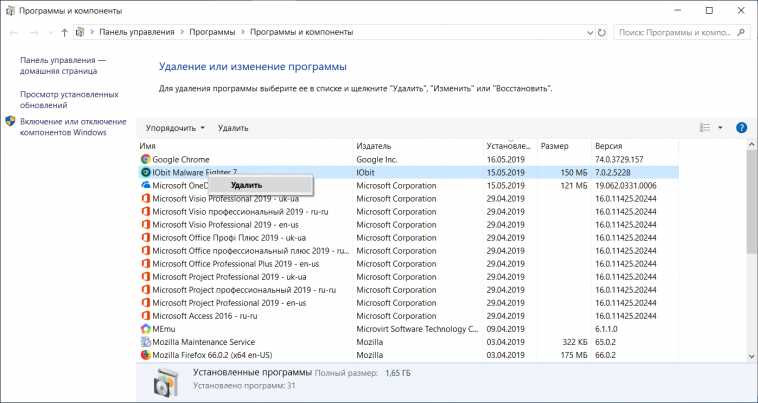
Task: Click the MEmu emulator icon
Action: click(x=146, y=329)
